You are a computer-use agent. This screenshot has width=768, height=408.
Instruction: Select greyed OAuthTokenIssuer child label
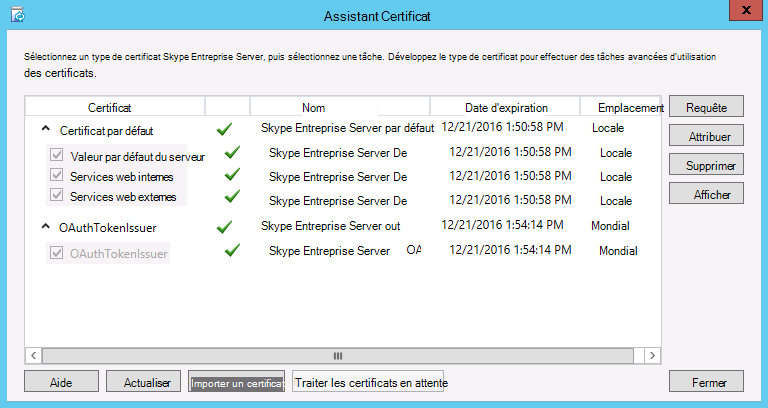pyautogui.click(x=119, y=254)
